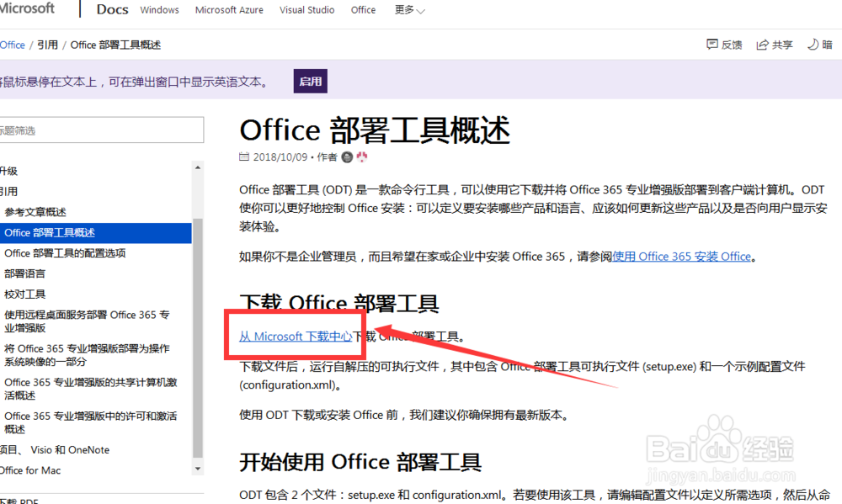Click the 下载 Office 部署工具 heading
842x504 pixels.
point(339,303)
